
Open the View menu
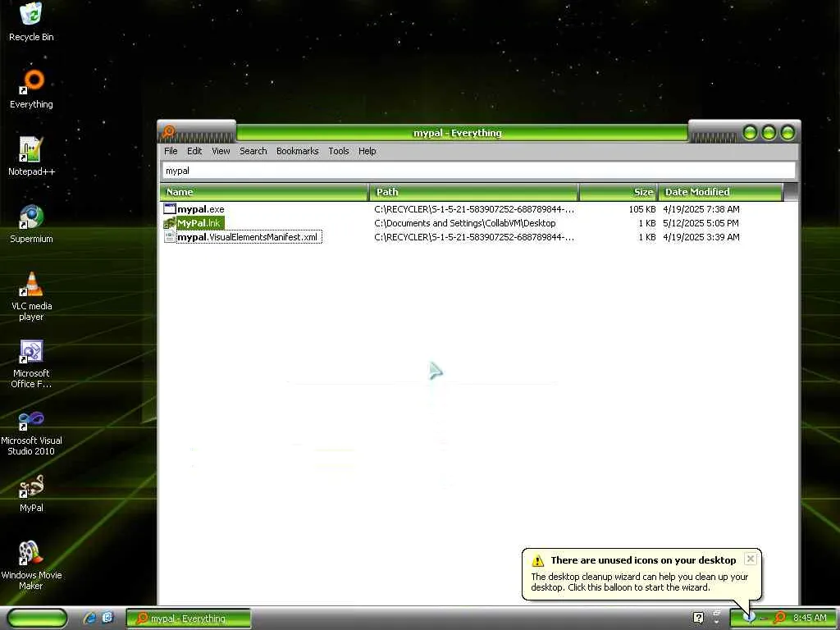coord(221,151)
